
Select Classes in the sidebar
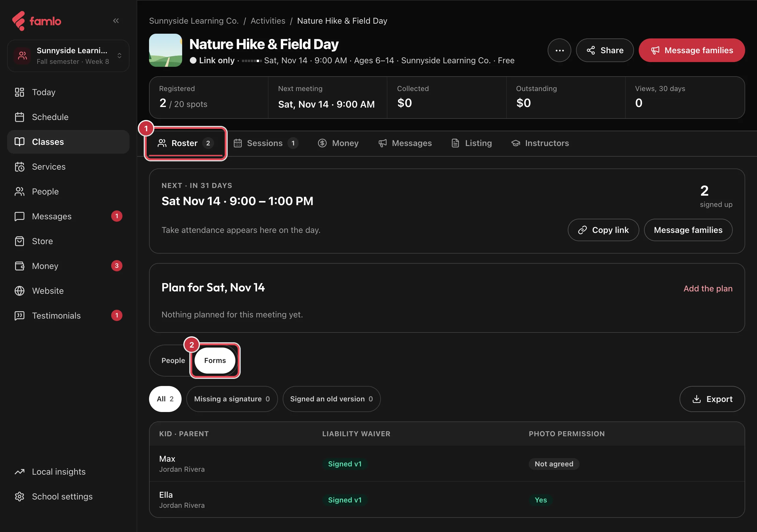click(x=68, y=142)
